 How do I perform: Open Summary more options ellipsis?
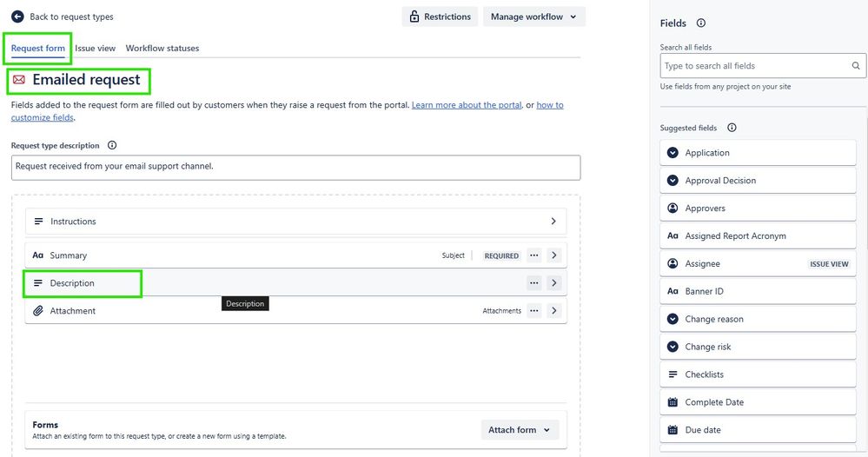click(533, 255)
